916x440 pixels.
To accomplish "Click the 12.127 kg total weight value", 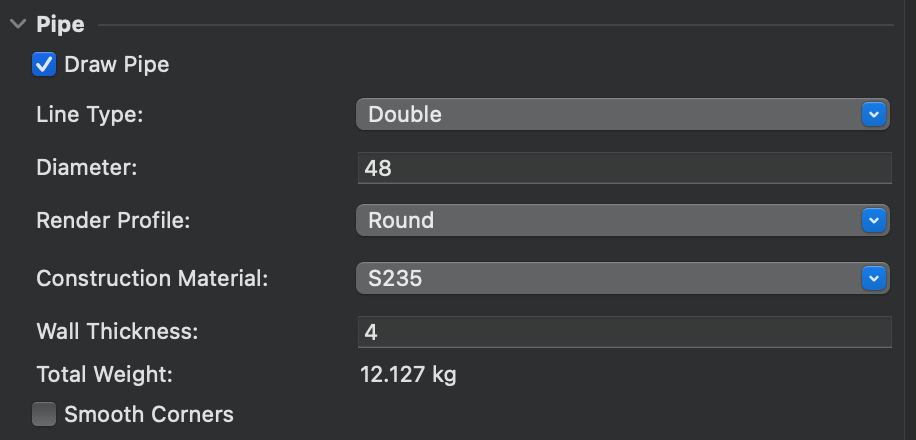I will (408, 375).
